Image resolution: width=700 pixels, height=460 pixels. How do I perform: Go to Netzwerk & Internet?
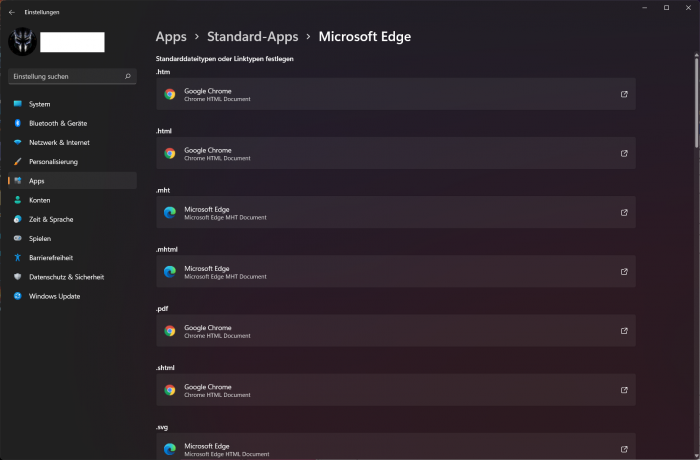click(72, 142)
